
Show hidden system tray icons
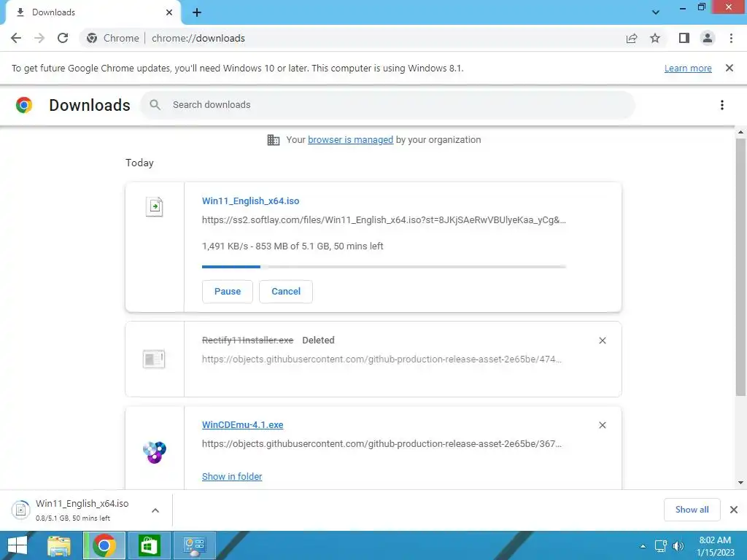[643, 546]
